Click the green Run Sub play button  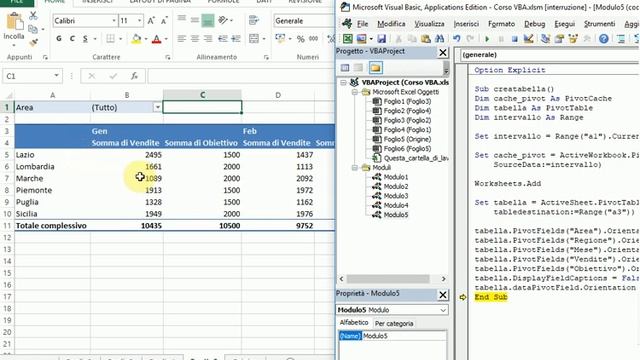487,39
